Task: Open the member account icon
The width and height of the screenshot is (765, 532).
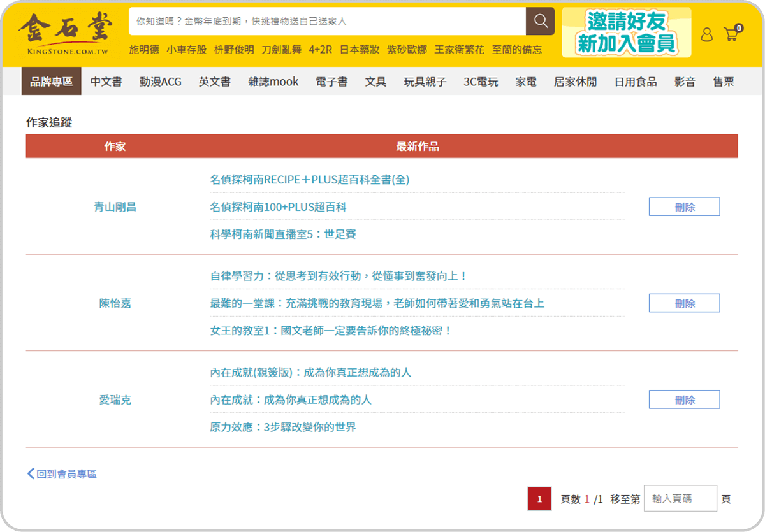Action: pos(706,34)
